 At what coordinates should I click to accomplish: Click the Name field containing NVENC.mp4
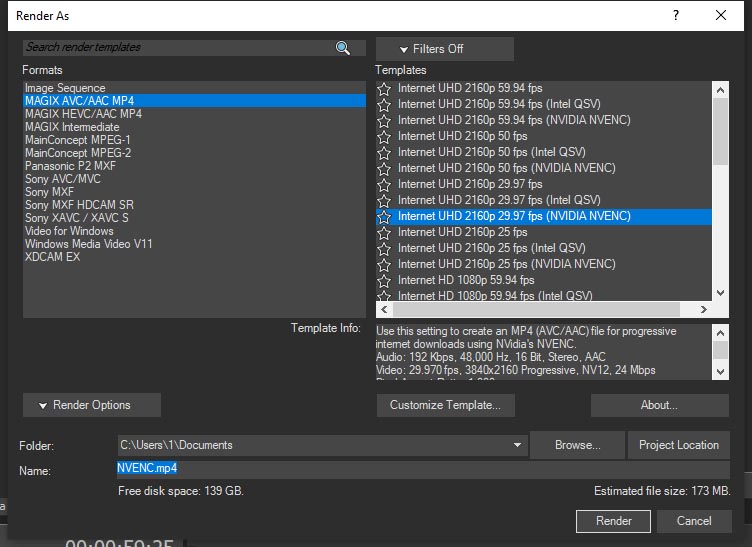[x=423, y=468]
